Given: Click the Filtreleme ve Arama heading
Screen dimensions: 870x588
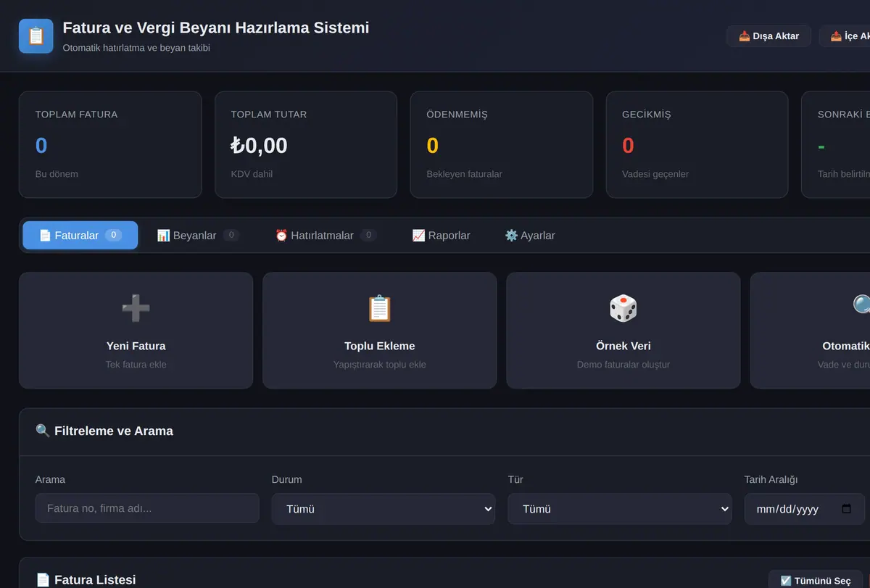Looking at the screenshot, I should (114, 431).
